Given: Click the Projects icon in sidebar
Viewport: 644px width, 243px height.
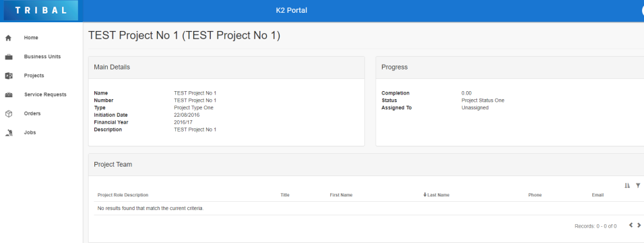Looking at the screenshot, I should [8, 76].
